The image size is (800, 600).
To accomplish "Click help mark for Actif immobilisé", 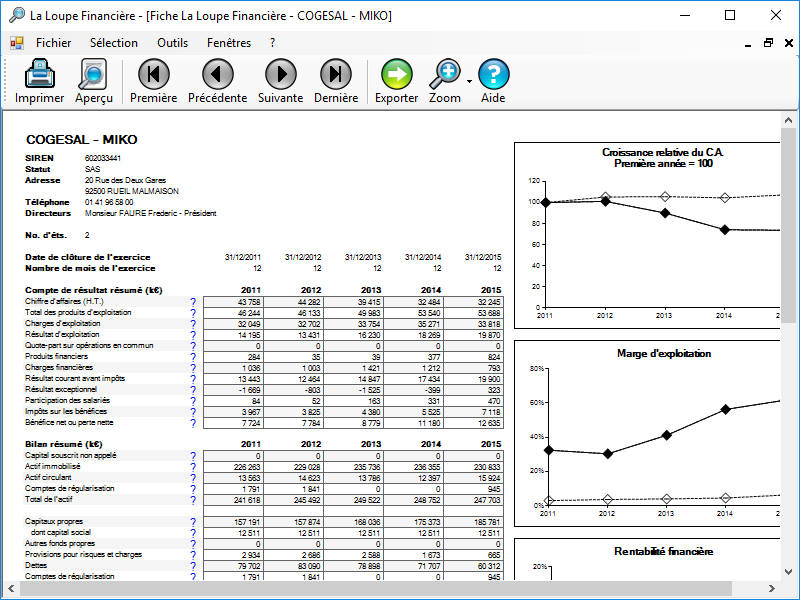I will (193, 467).
